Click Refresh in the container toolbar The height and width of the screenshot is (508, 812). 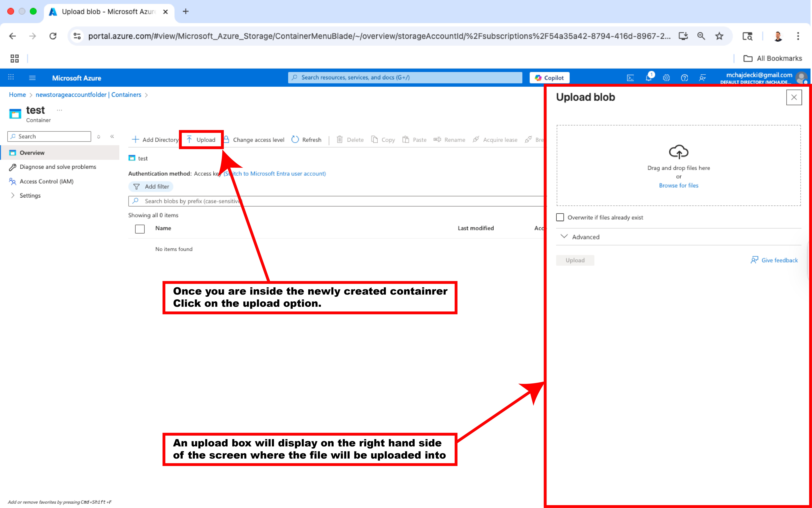click(x=306, y=140)
